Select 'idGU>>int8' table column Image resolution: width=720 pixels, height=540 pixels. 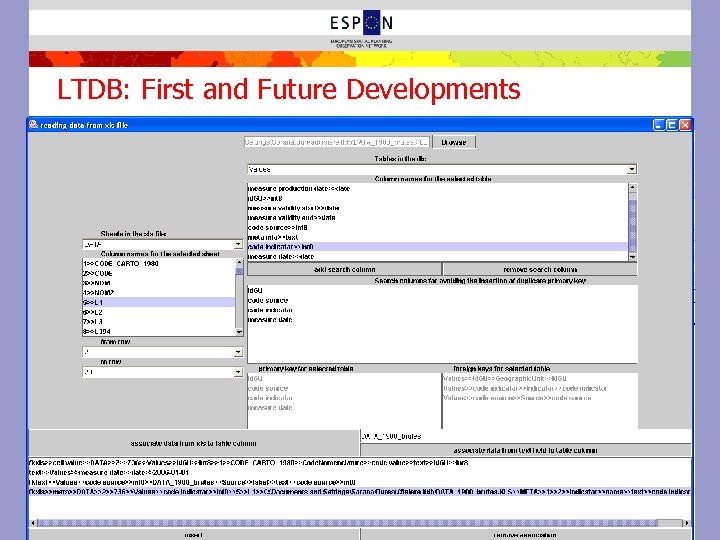[438, 198]
